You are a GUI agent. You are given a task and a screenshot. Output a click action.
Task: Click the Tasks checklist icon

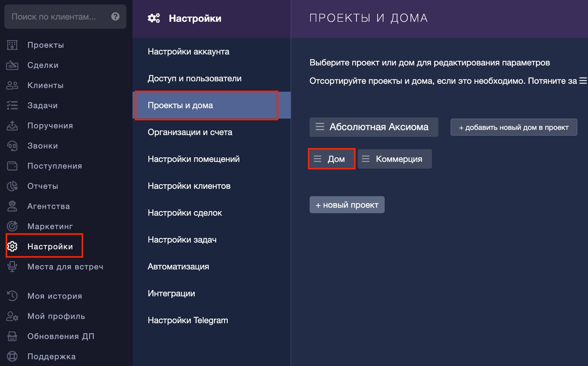click(12, 105)
